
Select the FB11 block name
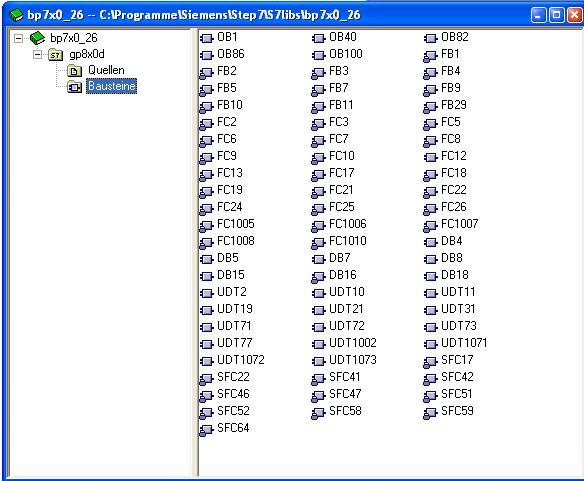pyautogui.click(x=341, y=105)
